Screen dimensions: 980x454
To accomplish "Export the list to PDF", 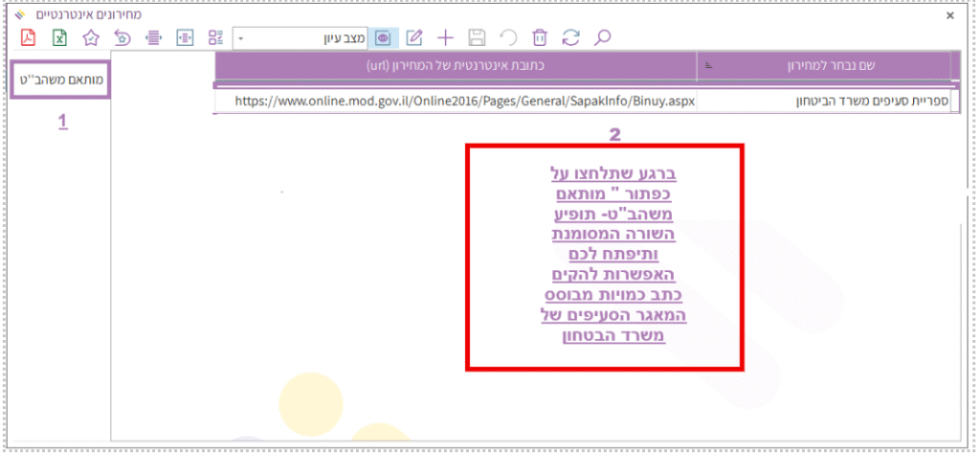I will 29,38.
